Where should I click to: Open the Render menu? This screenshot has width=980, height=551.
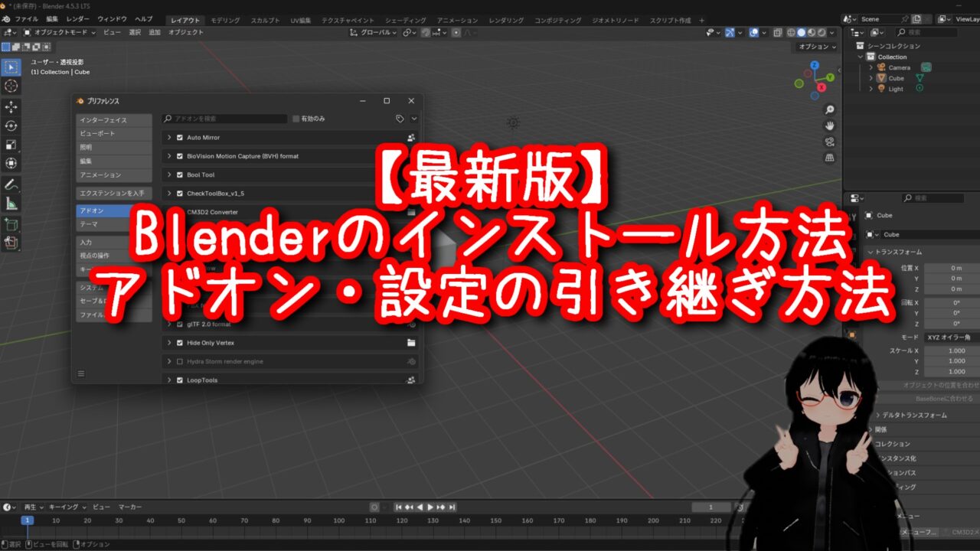point(77,19)
